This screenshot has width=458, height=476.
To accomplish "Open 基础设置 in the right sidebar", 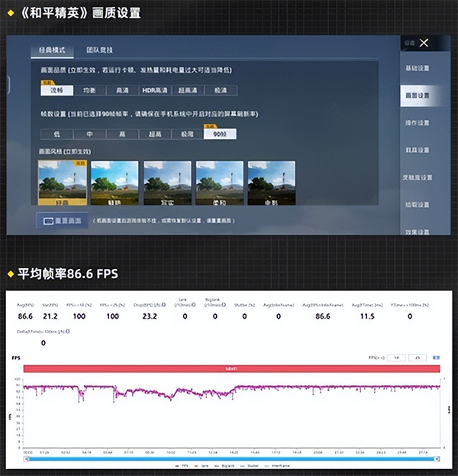I will (417, 68).
